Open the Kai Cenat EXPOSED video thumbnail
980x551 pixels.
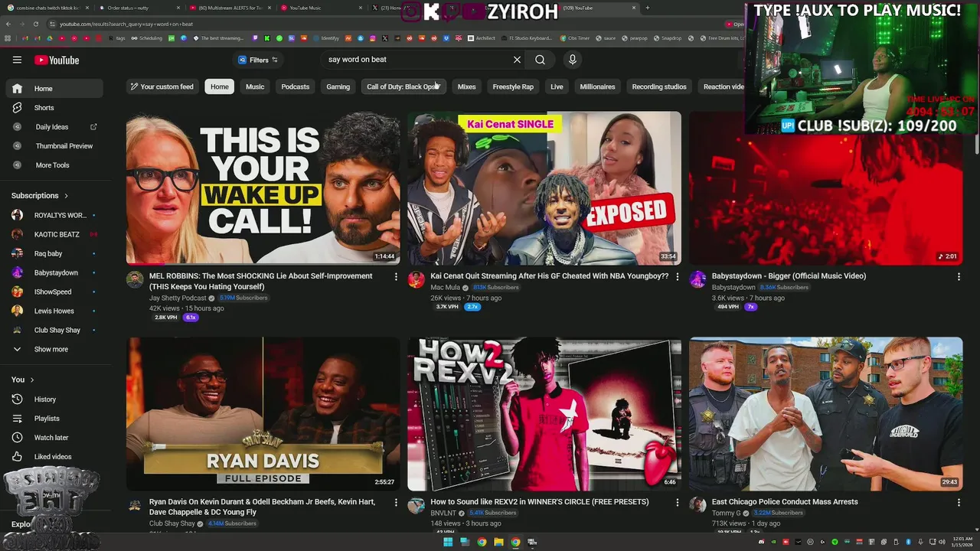544,188
